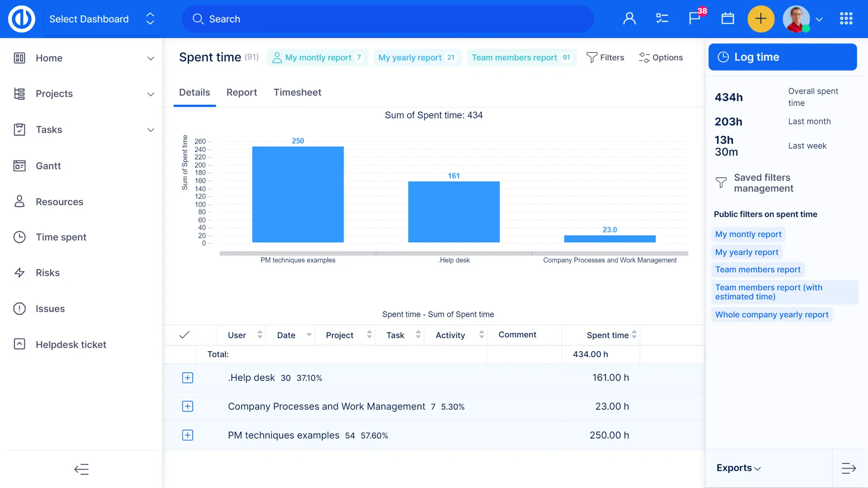Expand the PM techniques examples group row
Image resolution: width=868 pixels, height=488 pixels.
(x=188, y=435)
